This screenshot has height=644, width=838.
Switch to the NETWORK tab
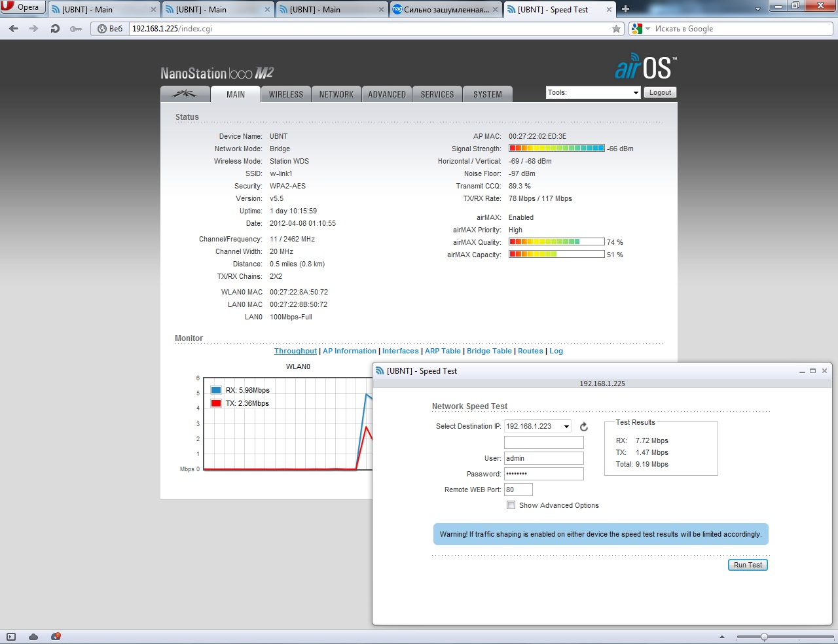337,94
